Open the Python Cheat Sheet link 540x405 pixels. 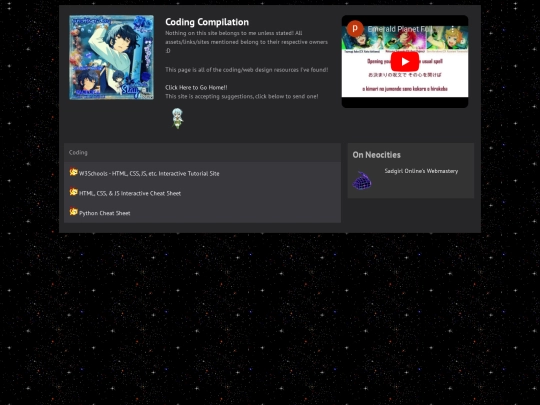105,213
